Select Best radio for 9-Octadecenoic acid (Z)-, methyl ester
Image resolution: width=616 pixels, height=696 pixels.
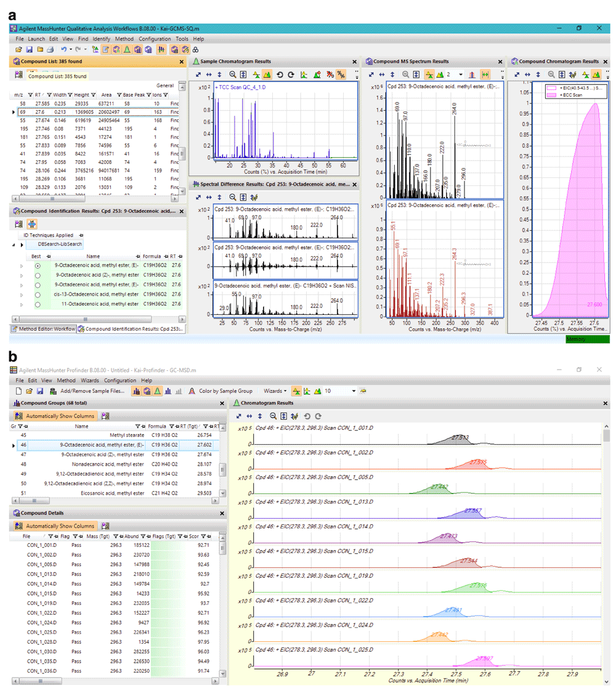[x=38, y=276]
